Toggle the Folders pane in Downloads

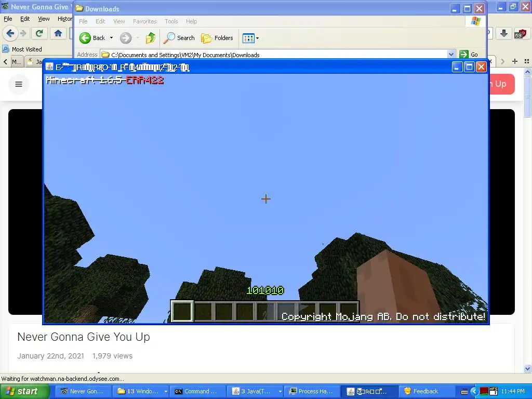pyautogui.click(x=217, y=38)
